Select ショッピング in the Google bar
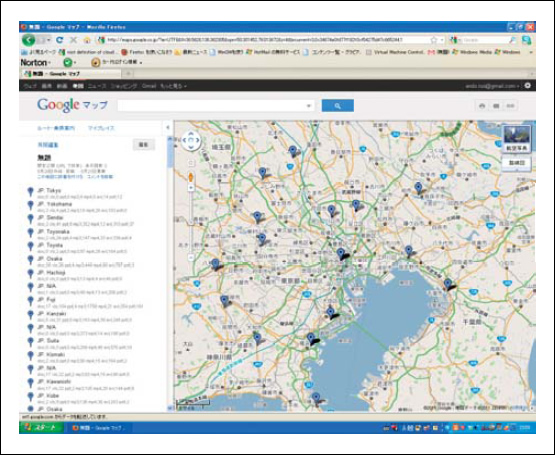The height and width of the screenshot is (455, 555). (x=124, y=86)
